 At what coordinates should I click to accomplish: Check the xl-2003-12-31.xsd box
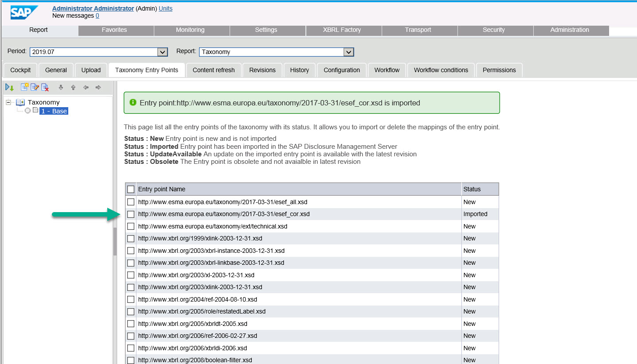[131, 275]
